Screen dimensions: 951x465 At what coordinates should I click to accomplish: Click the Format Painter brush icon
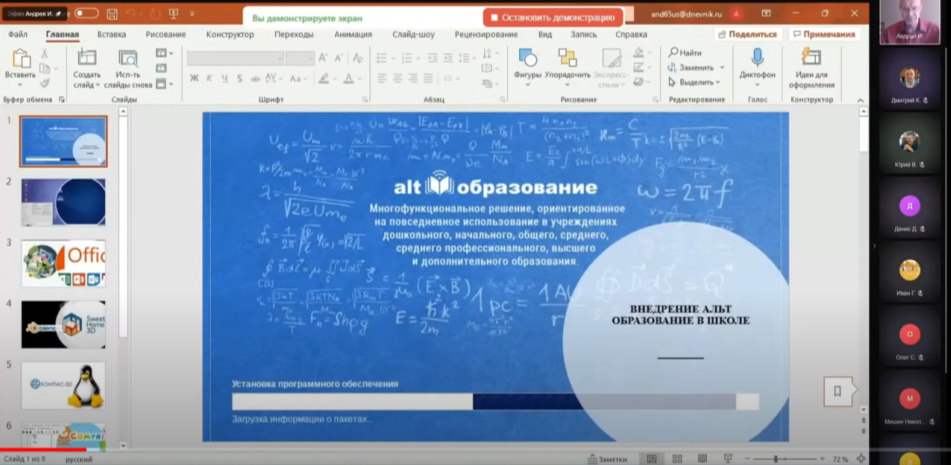[x=44, y=82]
